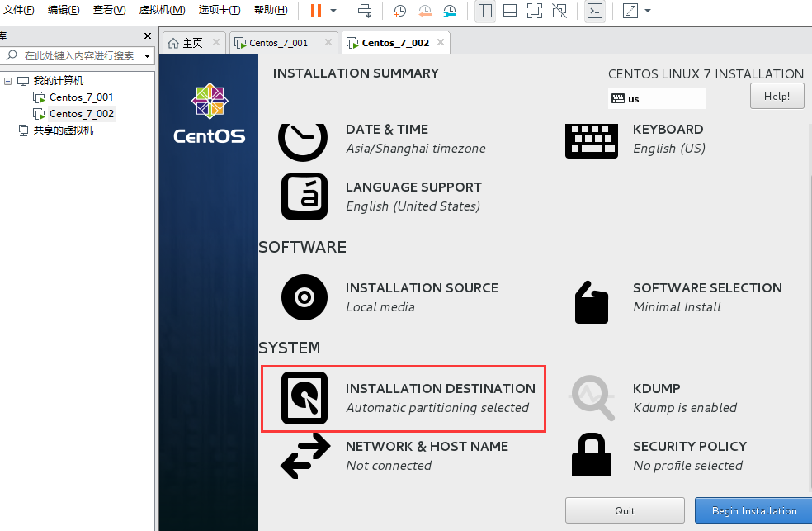The image size is (812, 531).
Task: Pause the virtual machine with the orange pause icon
Action: 316,11
